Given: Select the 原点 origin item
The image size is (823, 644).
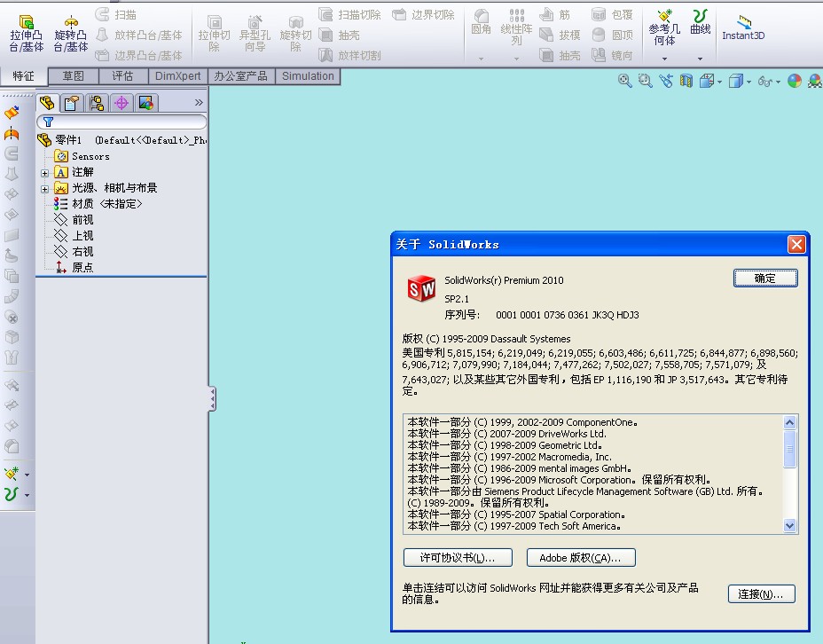Looking at the screenshot, I should 74,268.
